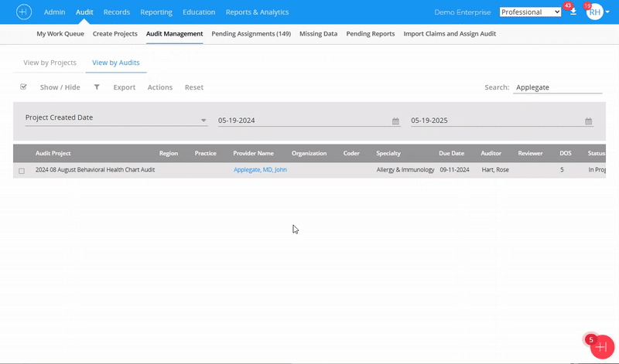
Task: Open the Records menu
Action: (x=117, y=12)
